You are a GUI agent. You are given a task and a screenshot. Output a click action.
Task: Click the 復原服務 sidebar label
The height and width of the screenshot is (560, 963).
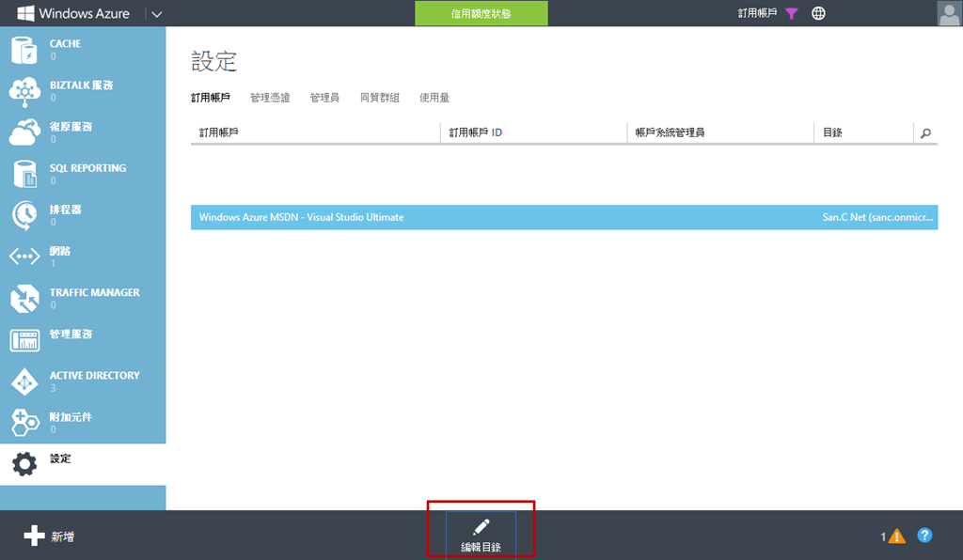tap(71, 127)
